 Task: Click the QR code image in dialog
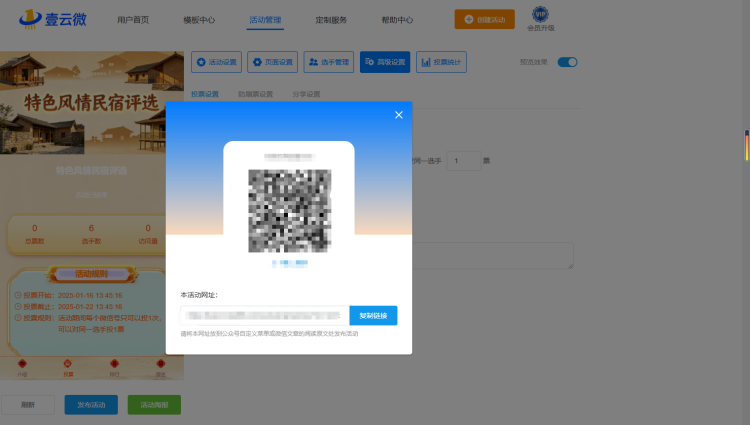(289, 211)
